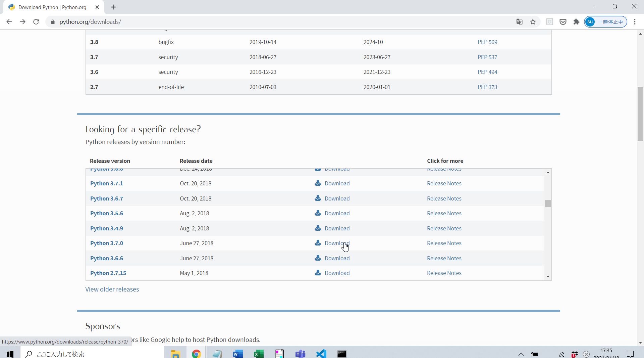This screenshot has width=644, height=358.
Task: Open the command prompt from the taskbar
Action: click(342, 354)
